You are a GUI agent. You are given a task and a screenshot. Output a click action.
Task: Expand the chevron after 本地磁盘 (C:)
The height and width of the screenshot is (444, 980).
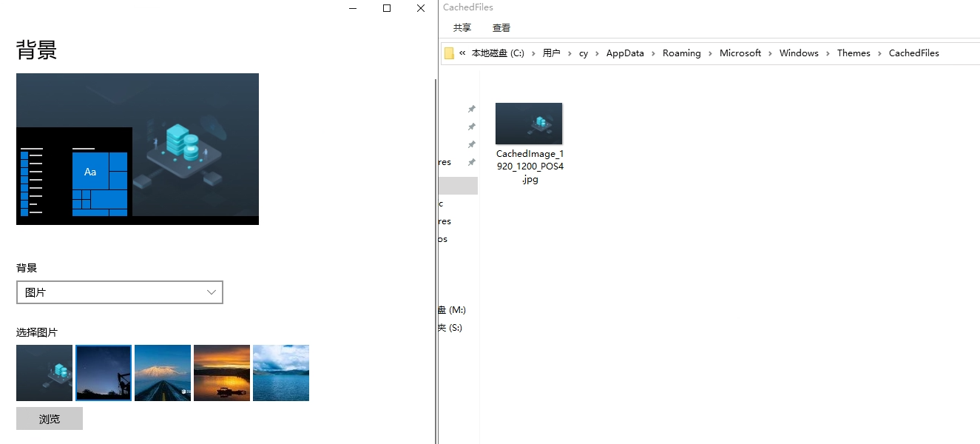[x=533, y=53]
